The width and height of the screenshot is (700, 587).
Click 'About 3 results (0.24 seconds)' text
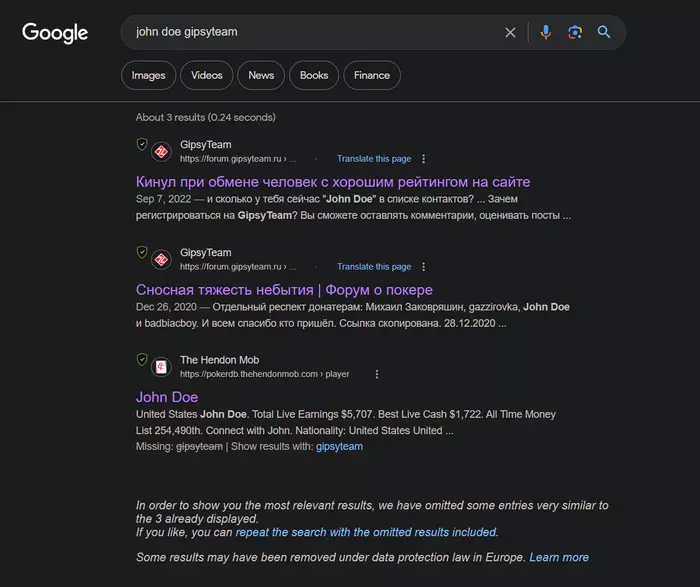[x=205, y=117]
